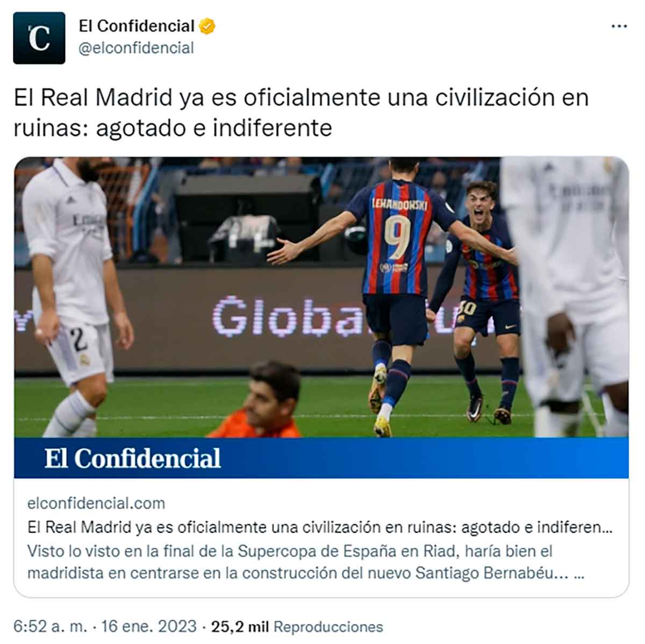Image resolution: width=645 pixels, height=644 pixels.
Task: Click the El Confidencial logo banner in card
Action: coord(321,457)
